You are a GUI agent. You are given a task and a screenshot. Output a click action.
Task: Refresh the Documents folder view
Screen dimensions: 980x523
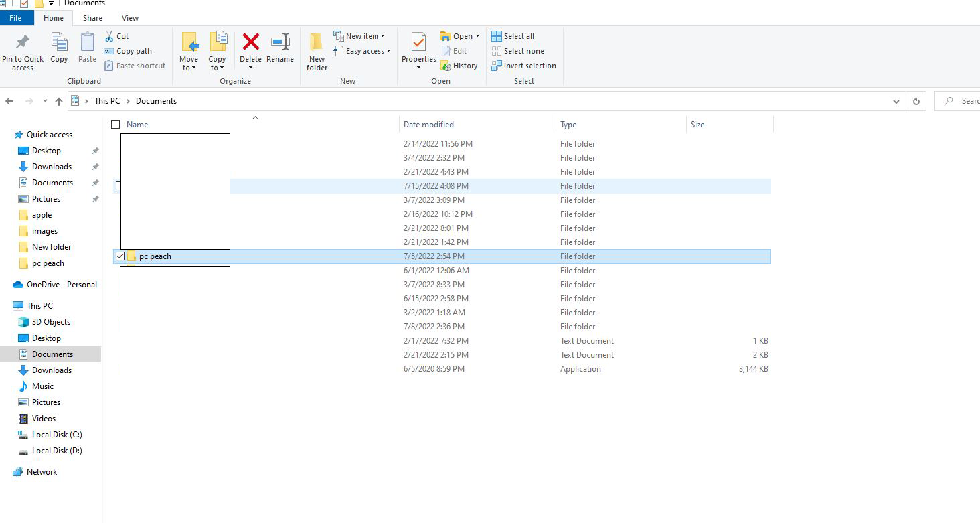pos(916,101)
